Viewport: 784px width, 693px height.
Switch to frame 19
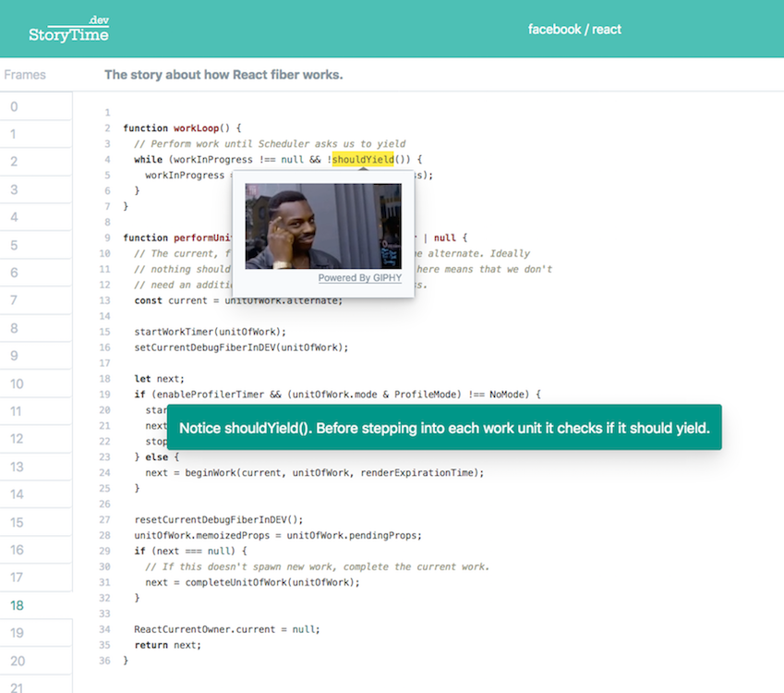(36, 633)
